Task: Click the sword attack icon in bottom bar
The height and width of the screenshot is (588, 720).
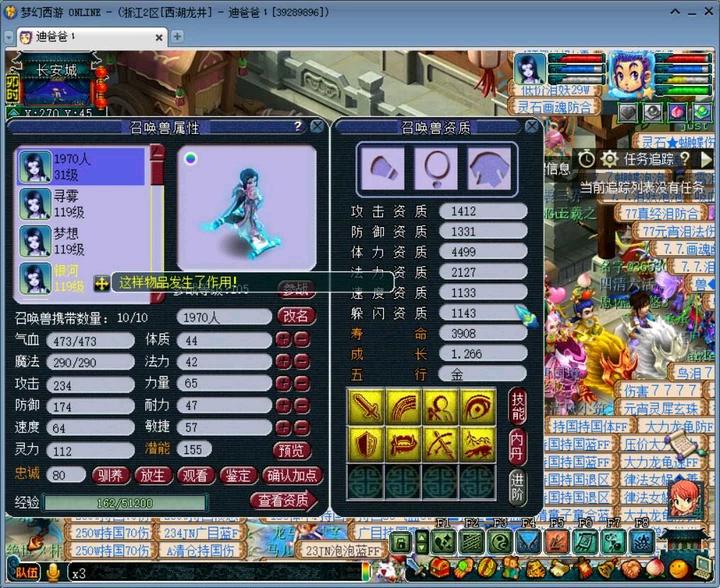Action: (415, 567)
